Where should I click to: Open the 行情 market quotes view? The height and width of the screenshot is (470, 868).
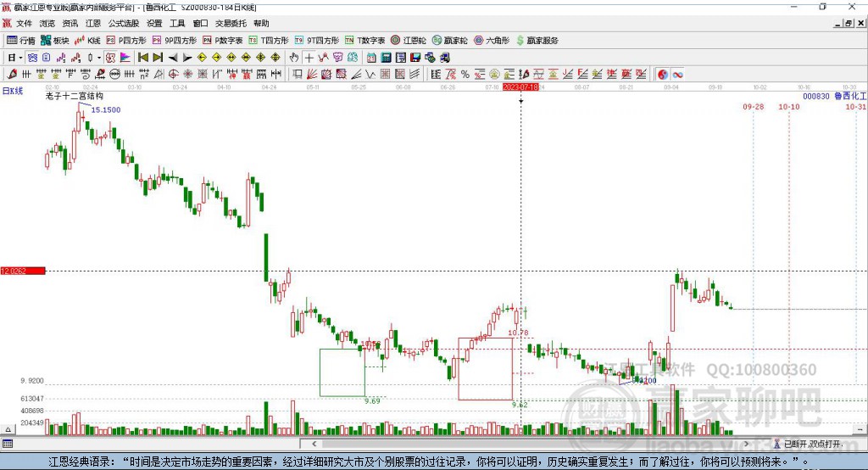[21, 41]
